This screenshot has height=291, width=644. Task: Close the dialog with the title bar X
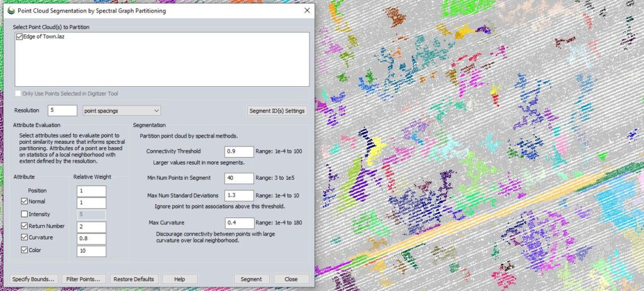(307, 11)
